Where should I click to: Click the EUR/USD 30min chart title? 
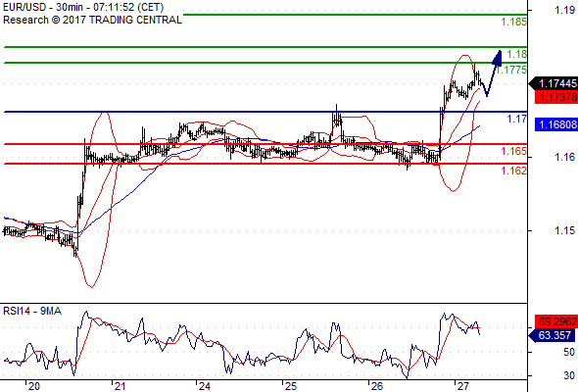pos(83,7)
